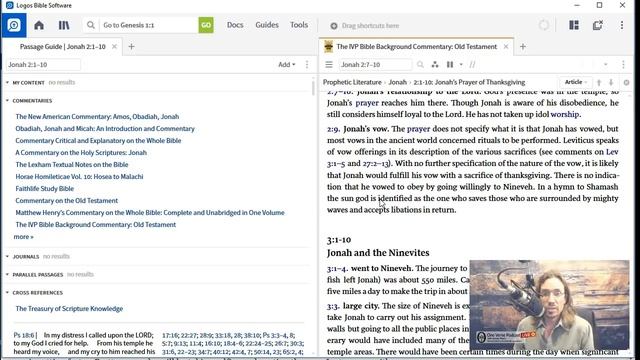Screen dimensions: 640x360
Task: Click the commentary inline search icon
Action: 420,64
